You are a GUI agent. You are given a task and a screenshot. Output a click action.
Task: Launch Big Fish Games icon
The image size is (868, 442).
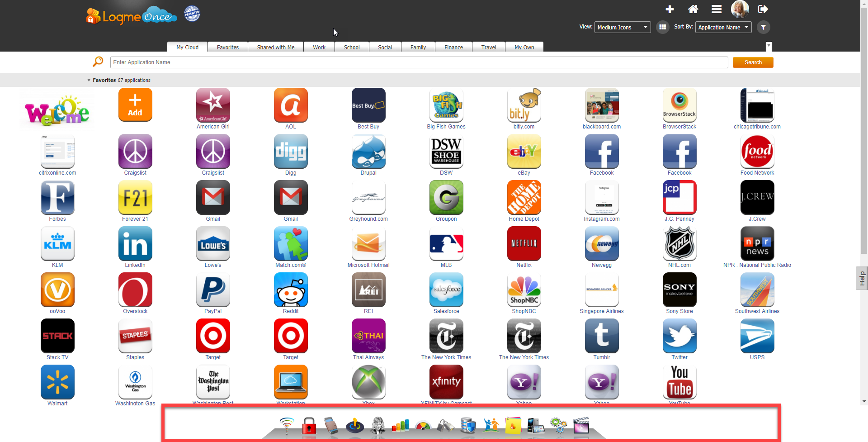tap(446, 105)
